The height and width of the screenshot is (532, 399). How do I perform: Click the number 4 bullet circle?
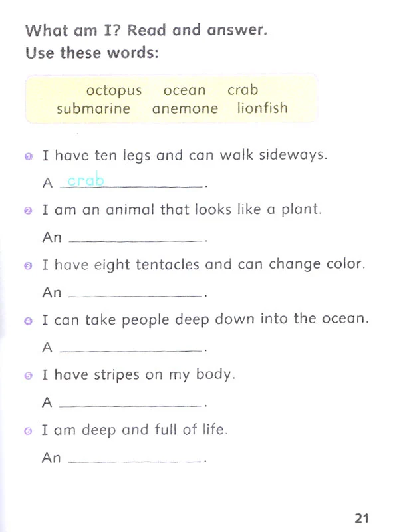point(28,321)
